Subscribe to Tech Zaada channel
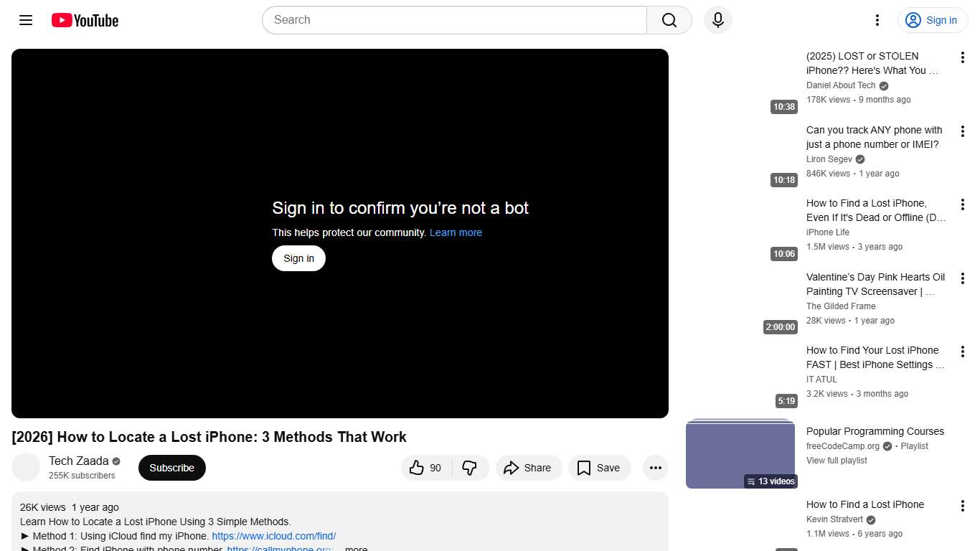 [171, 468]
